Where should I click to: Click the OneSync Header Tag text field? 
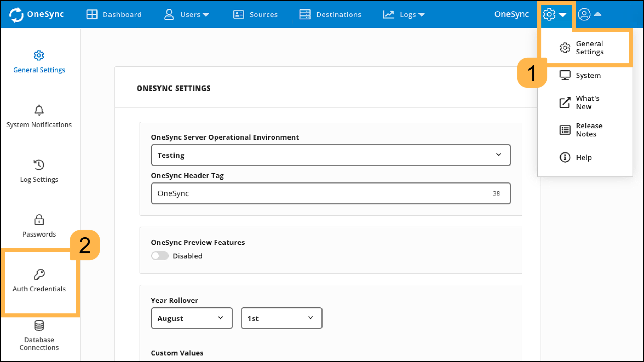point(330,193)
